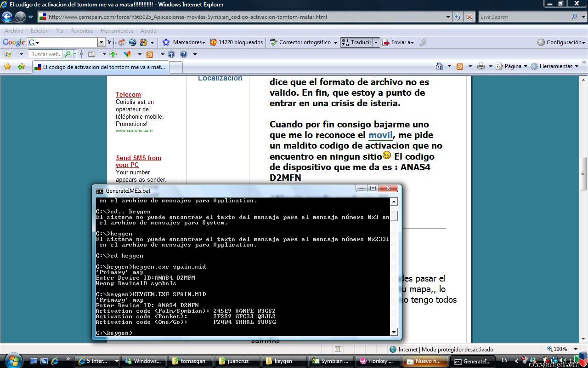The image size is (588, 368).
Task: Open the Archivo menu
Action: pos(14,31)
